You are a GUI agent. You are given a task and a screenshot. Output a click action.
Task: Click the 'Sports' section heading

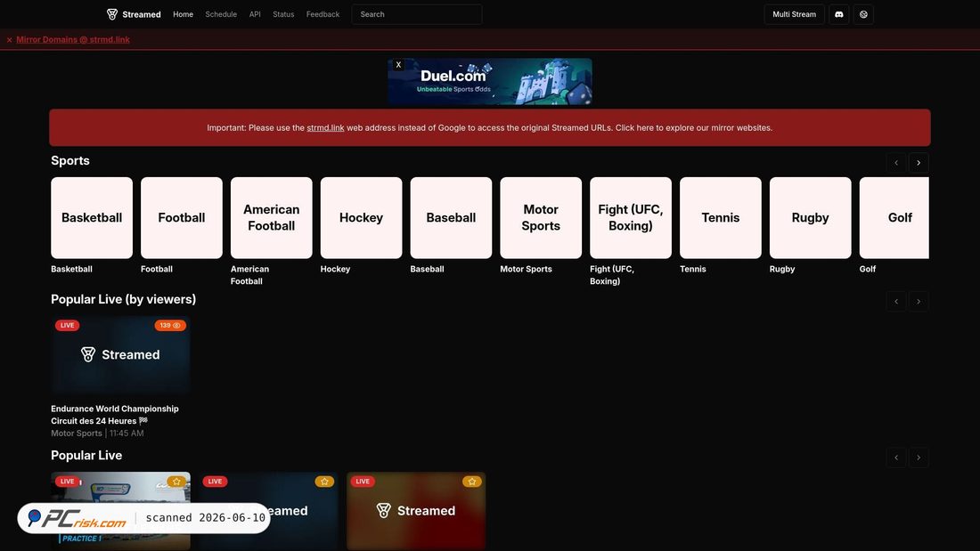point(70,160)
